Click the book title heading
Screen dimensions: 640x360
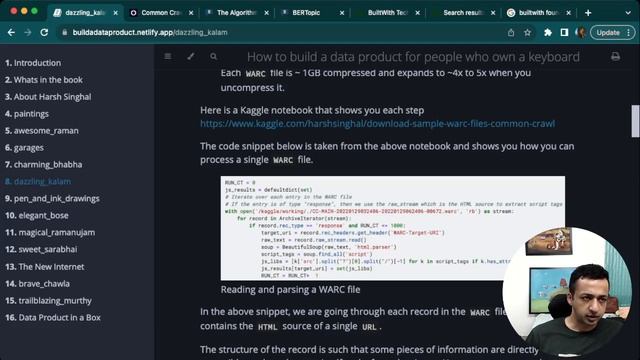(x=413, y=57)
